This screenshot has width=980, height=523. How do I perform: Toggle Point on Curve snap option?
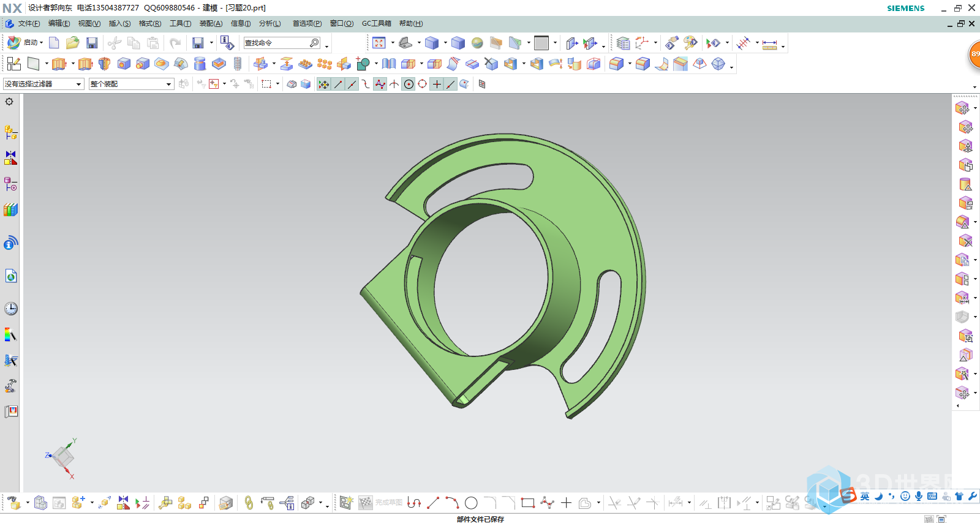click(451, 85)
